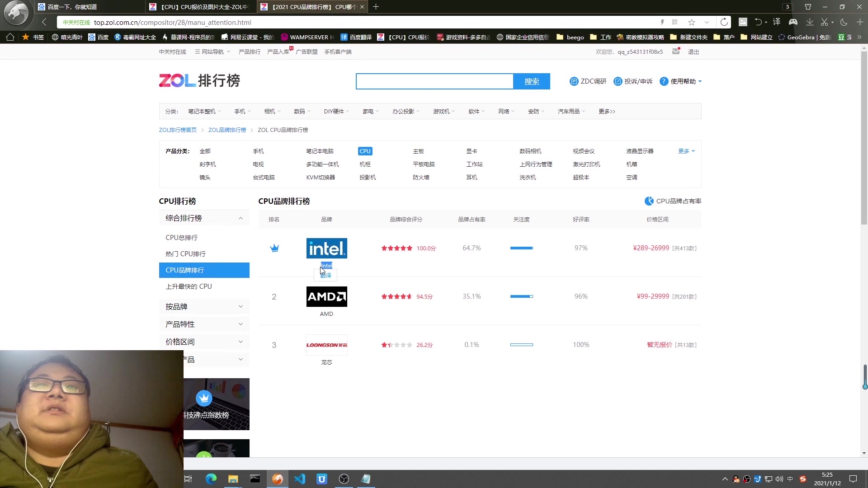Viewport: 868px width, 488px height.
Task: Open the 百度翻译 bookmark
Action: tap(356, 37)
